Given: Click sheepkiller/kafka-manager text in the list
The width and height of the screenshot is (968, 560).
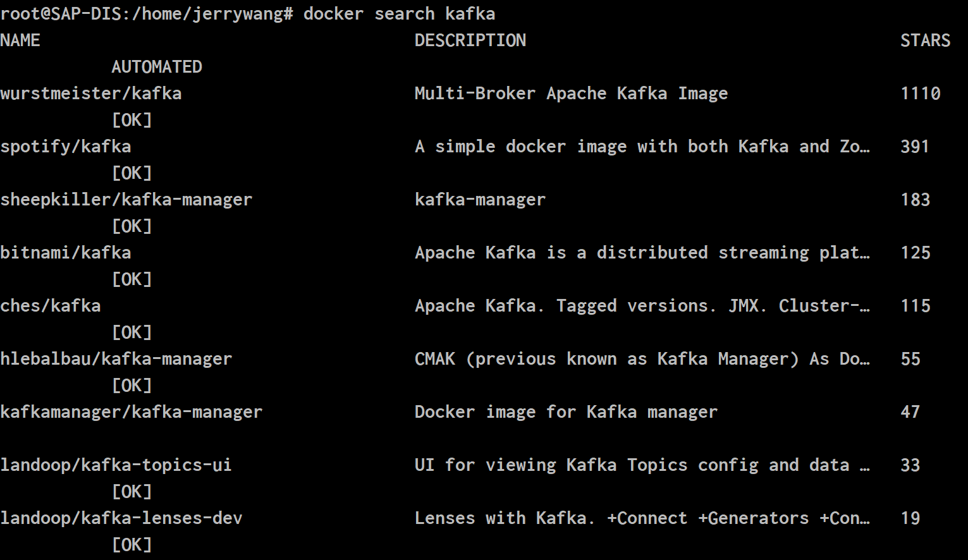Looking at the screenshot, I should click(126, 200).
